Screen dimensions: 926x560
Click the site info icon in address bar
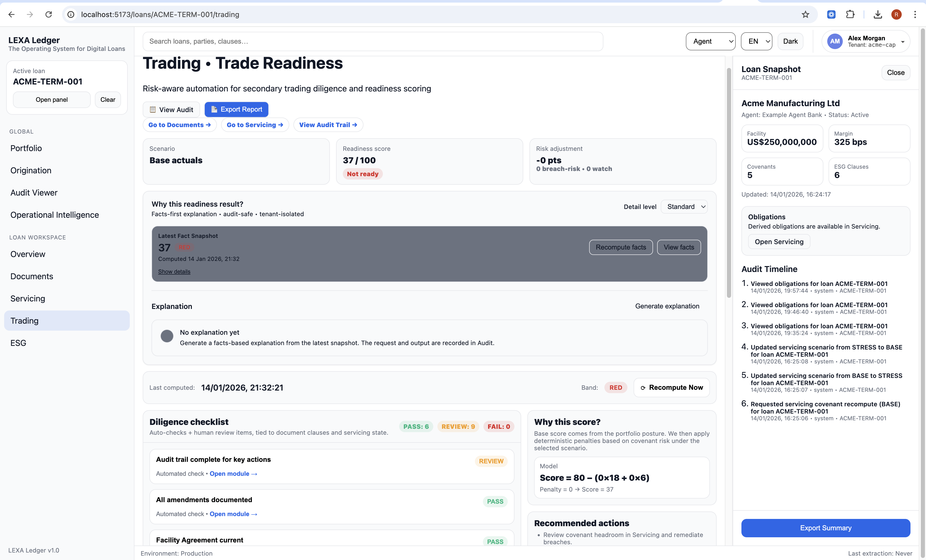click(71, 14)
